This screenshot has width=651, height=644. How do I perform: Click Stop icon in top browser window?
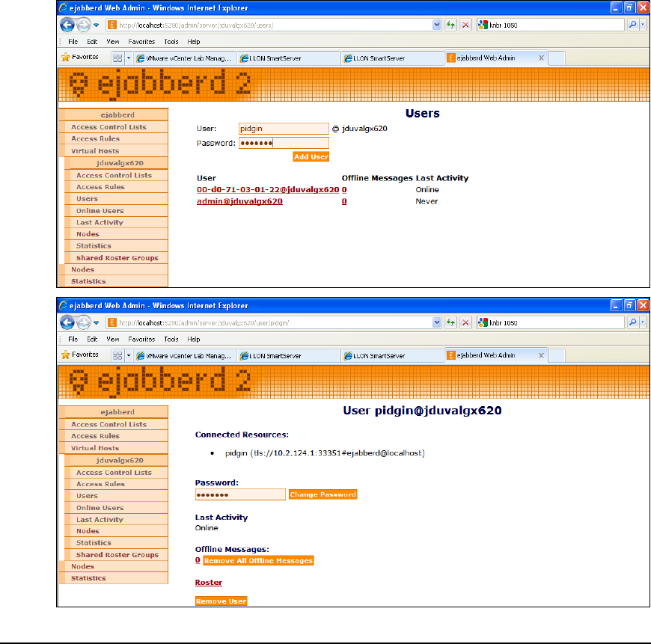466,25
